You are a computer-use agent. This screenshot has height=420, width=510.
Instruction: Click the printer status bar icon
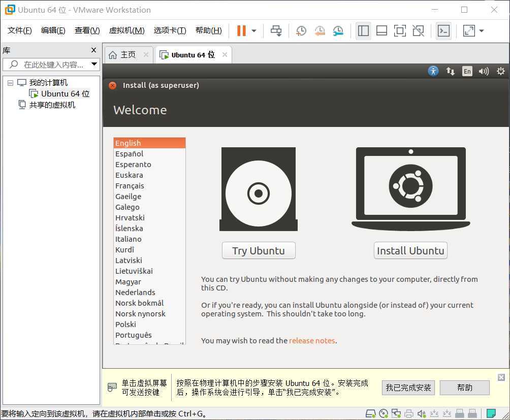(408, 413)
